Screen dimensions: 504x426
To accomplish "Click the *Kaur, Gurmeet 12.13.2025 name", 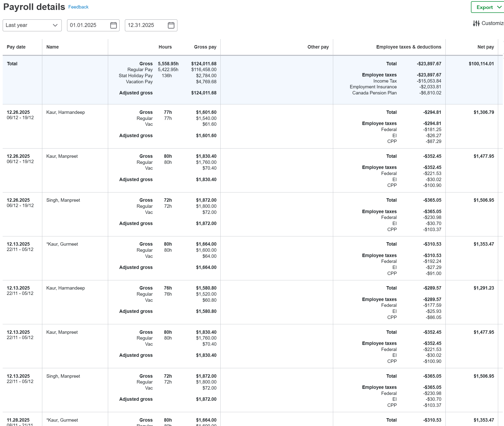I will (x=62, y=244).
